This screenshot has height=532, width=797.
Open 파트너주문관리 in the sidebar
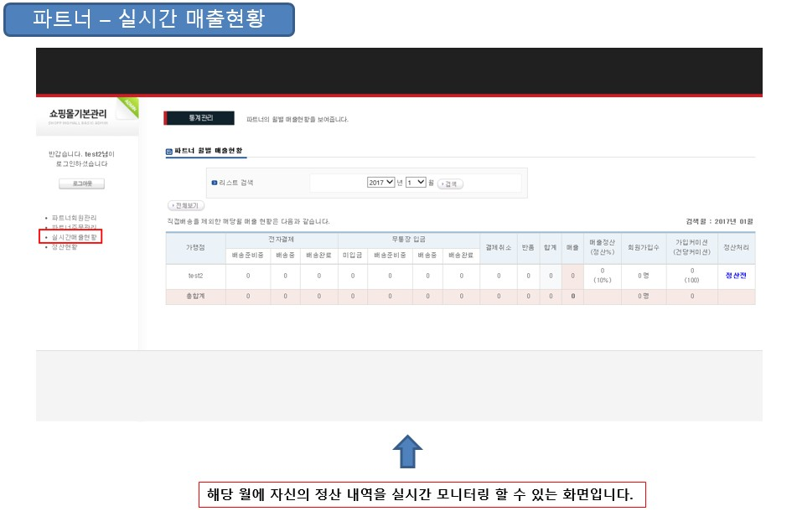pyautogui.click(x=74, y=227)
